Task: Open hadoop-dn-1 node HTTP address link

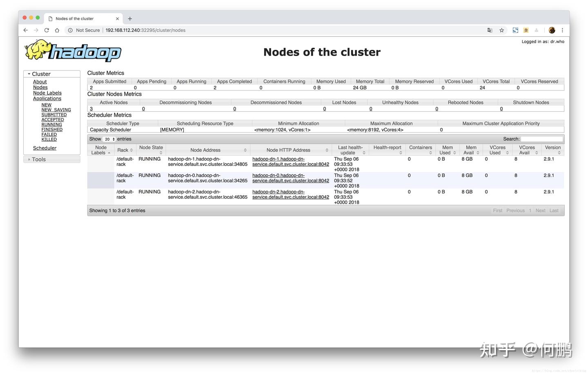Action: [291, 161]
